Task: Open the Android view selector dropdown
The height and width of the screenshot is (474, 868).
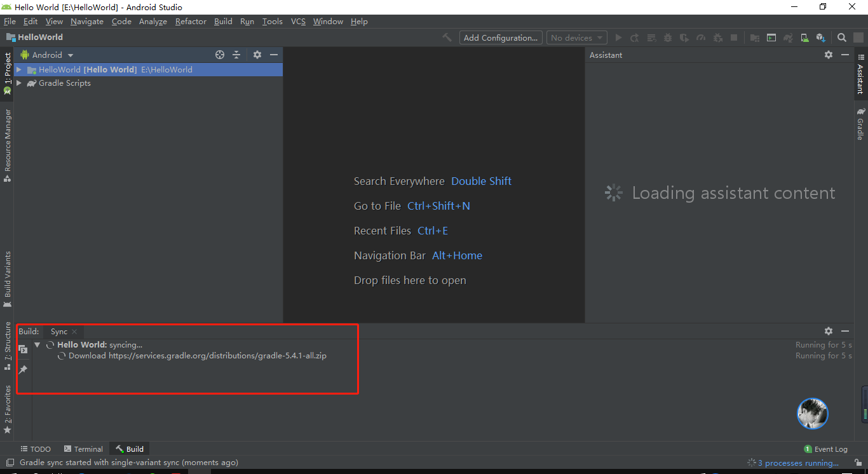Action: tap(48, 55)
